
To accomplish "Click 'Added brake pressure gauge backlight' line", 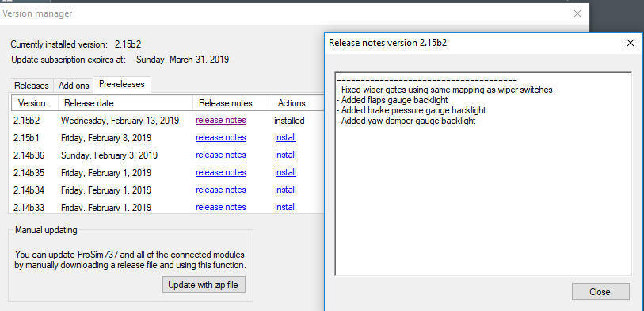I will (411, 110).
